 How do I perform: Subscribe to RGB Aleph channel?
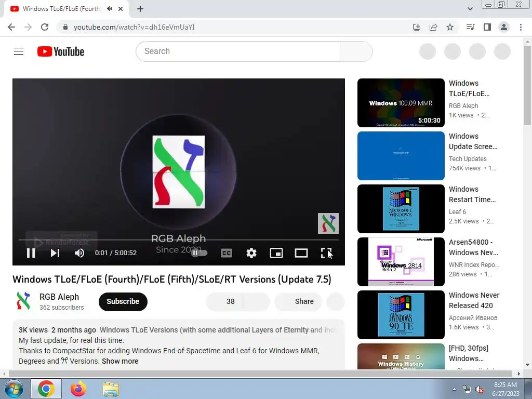point(123,301)
